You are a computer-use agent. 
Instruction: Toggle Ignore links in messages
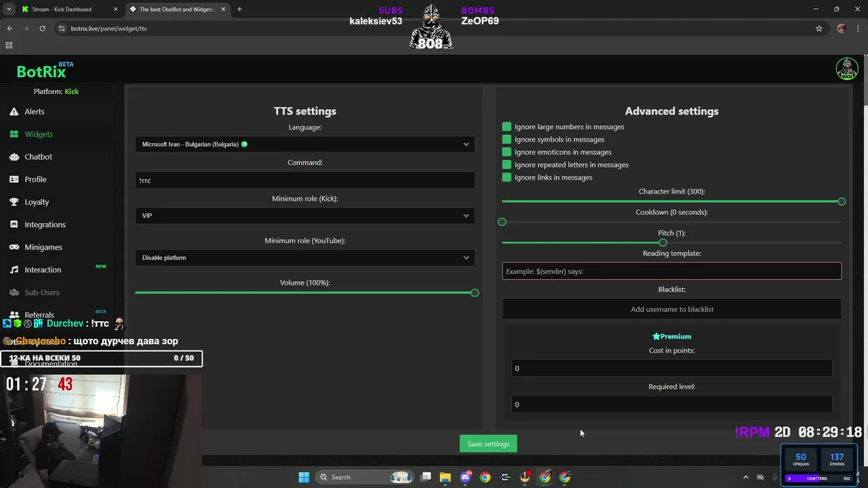[507, 178]
